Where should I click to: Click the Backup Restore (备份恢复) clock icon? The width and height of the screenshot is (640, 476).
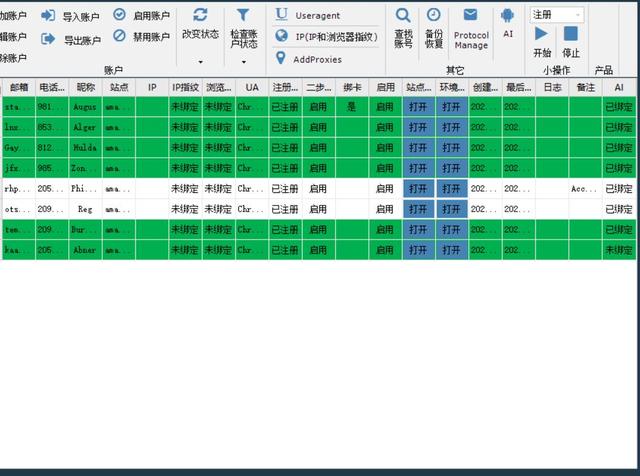click(x=433, y=15)
